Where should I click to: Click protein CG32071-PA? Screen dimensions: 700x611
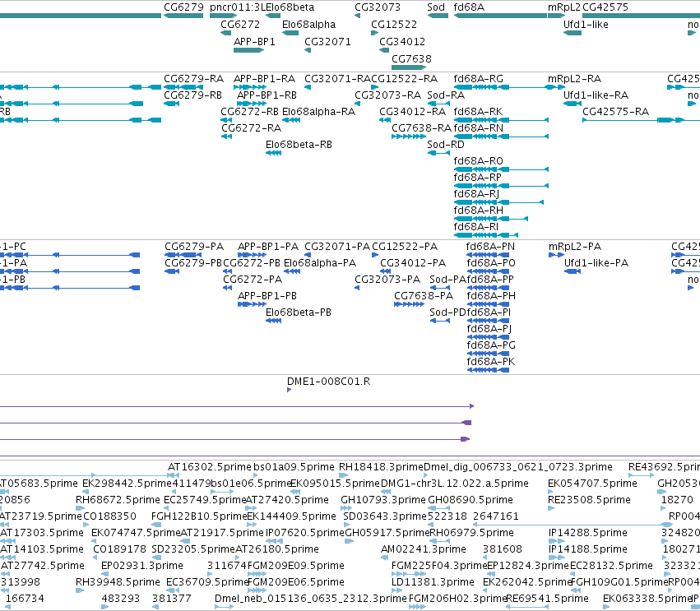click(337, 247)
